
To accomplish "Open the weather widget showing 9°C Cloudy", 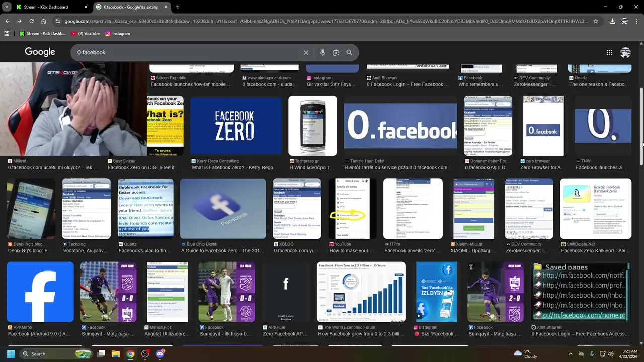I will pyautogui.click(x=526, y=354).
